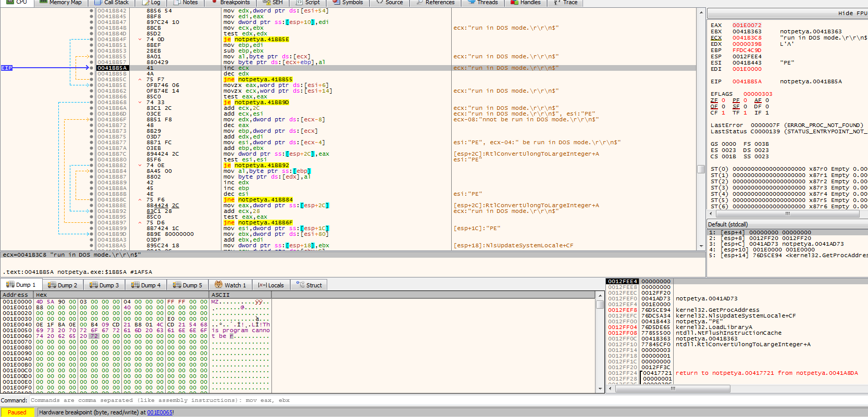Switch to the Source tab
The width and height of the screenshot is (868, 417).
click(389, 3)
